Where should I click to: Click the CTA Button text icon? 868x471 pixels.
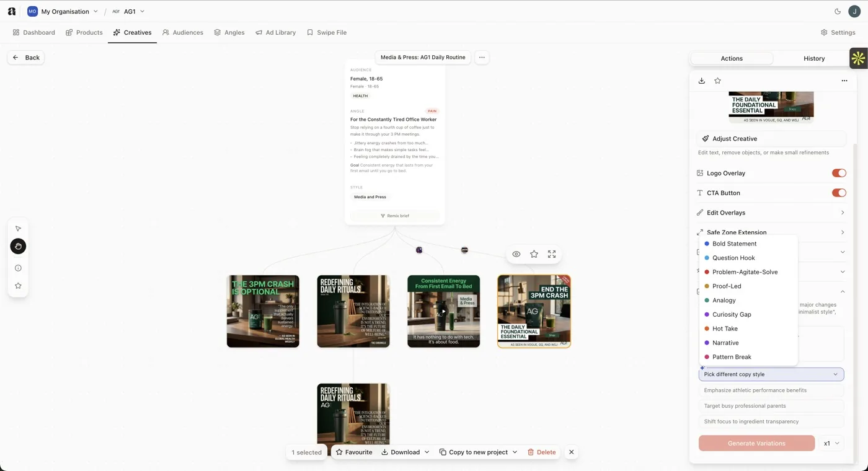(x=700, y=193)
